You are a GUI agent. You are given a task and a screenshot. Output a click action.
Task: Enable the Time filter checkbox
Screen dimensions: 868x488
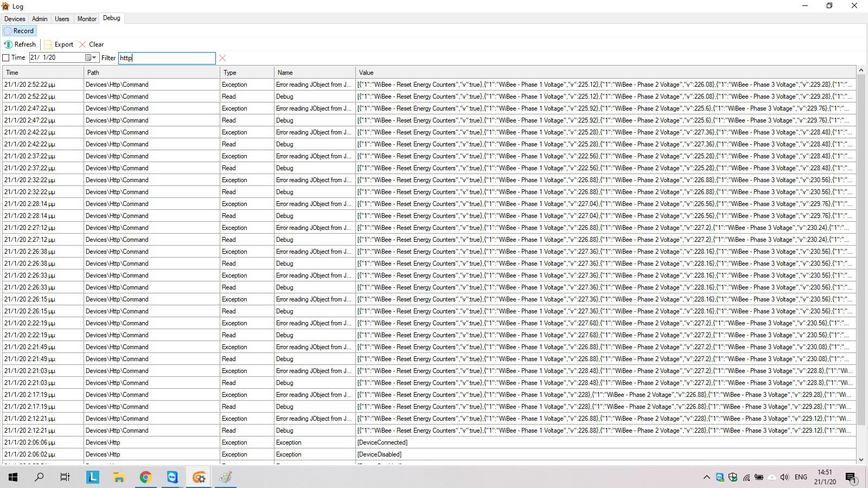pos(6,58)
